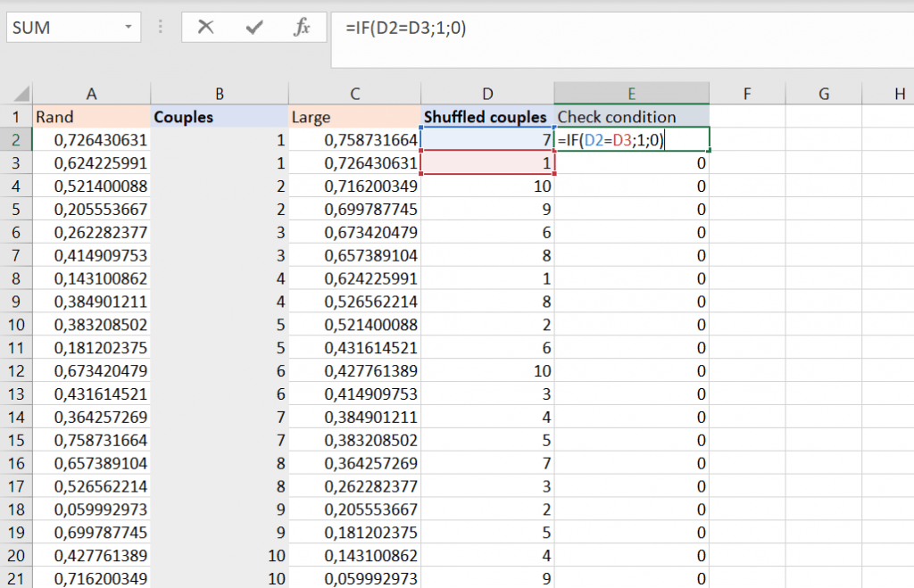Select the column A header
This screenshot has width=914, height=588.
pyautogui.click(x=91, y=94)
